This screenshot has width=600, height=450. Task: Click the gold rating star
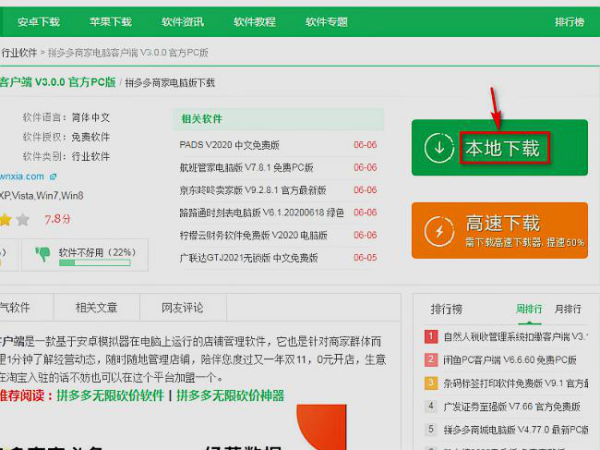(5, 220)
